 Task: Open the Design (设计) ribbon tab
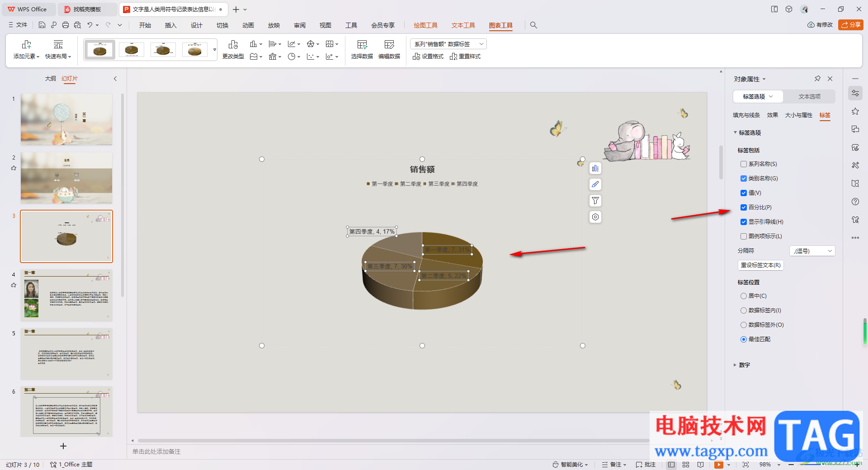[x=196, y=25]
